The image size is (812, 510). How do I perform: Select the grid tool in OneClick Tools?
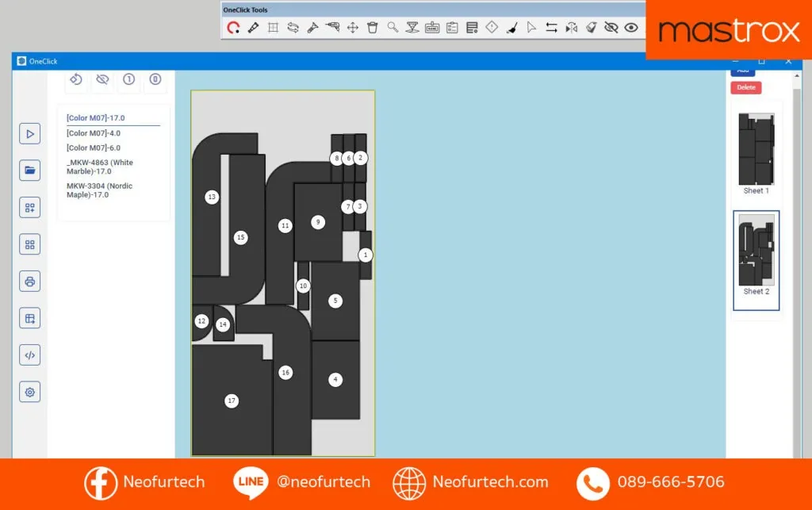[273, 28]
